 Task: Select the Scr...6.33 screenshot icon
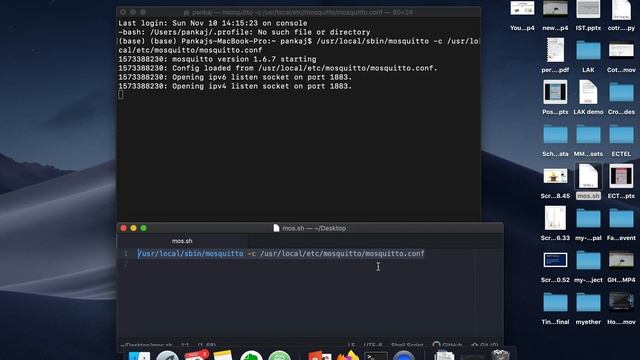555,218
